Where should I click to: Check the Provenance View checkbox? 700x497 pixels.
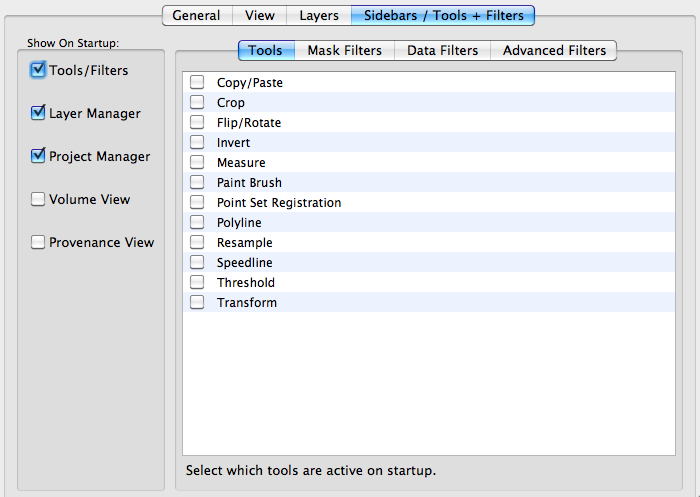tap(38, 242)
